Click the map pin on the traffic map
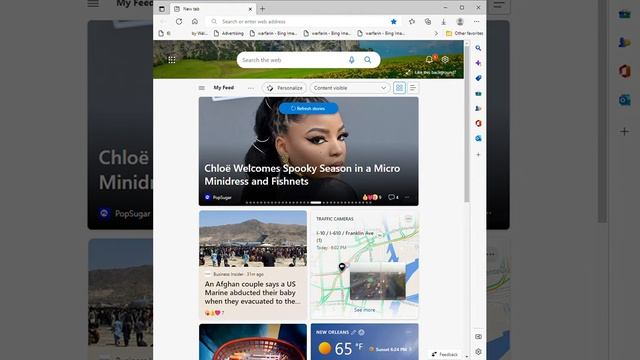Viewport: 640px width, 360px height. coord(342,267)
